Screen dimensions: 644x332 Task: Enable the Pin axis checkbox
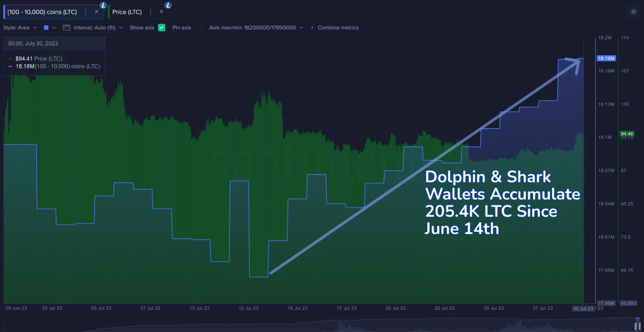[x=198, y=28]
